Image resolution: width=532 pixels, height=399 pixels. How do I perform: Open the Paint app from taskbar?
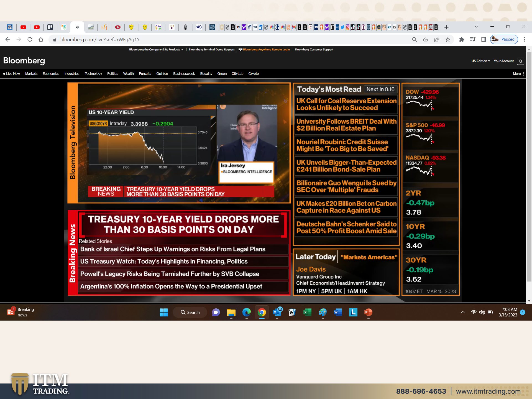click(323, 312)
